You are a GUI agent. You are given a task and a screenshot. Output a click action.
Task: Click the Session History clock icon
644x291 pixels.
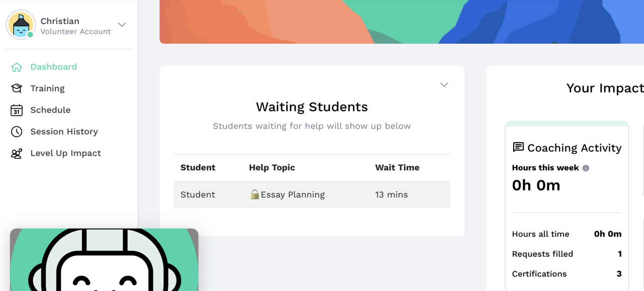[17, 132]
